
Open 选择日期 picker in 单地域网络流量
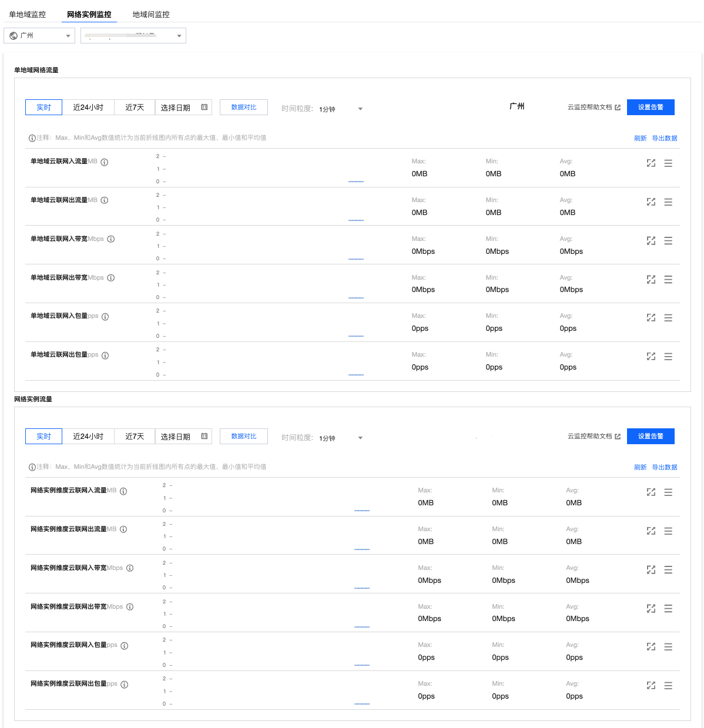pos(183,108)
